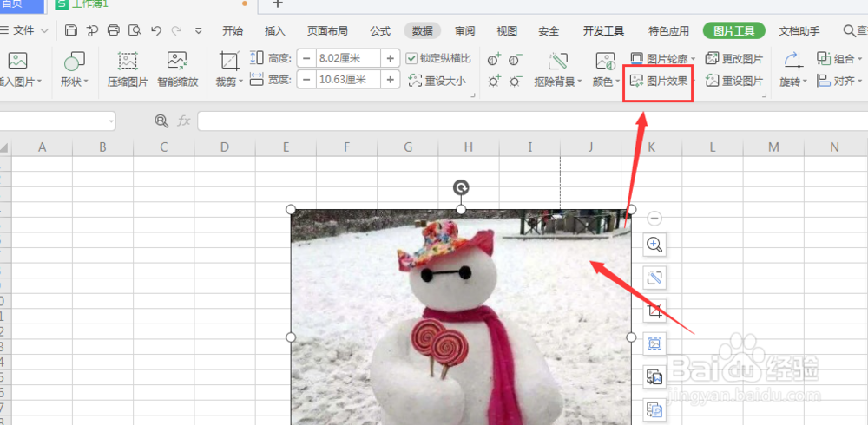This screenshot has width=868, height=425.
Task: Select column header N
Action: tap(834, 147)
